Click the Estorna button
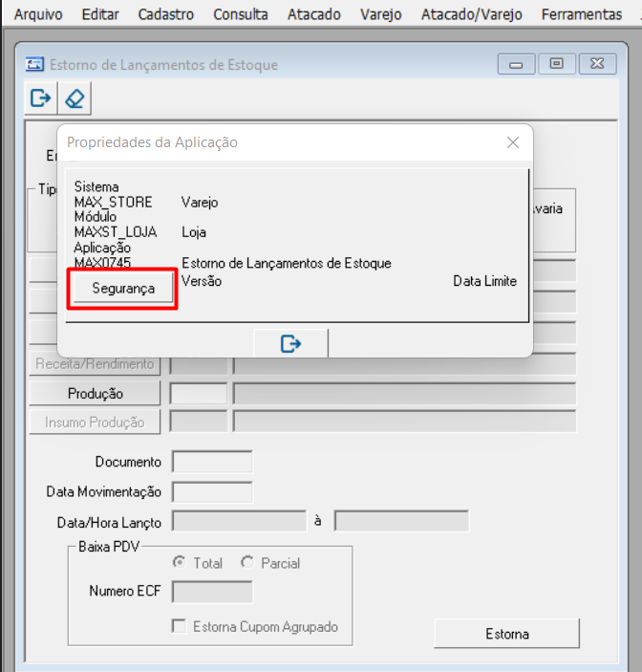This screenshot has width=642, height=672. [507, 634]
